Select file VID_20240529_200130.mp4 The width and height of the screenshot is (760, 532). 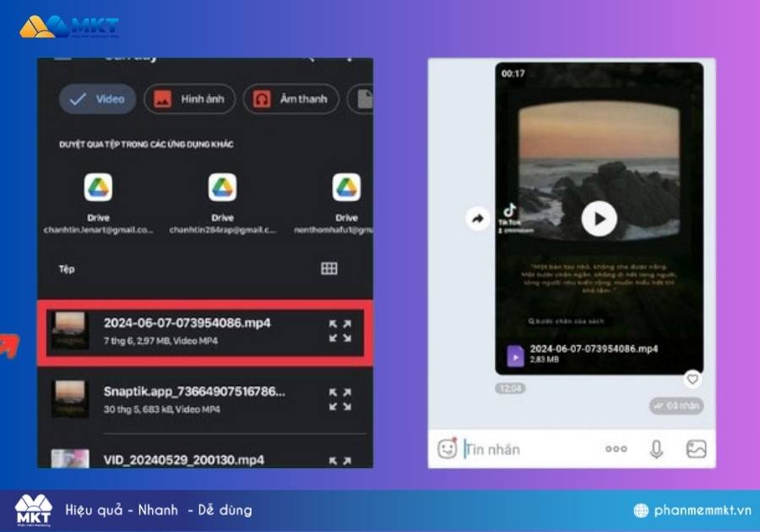(205, 458)
